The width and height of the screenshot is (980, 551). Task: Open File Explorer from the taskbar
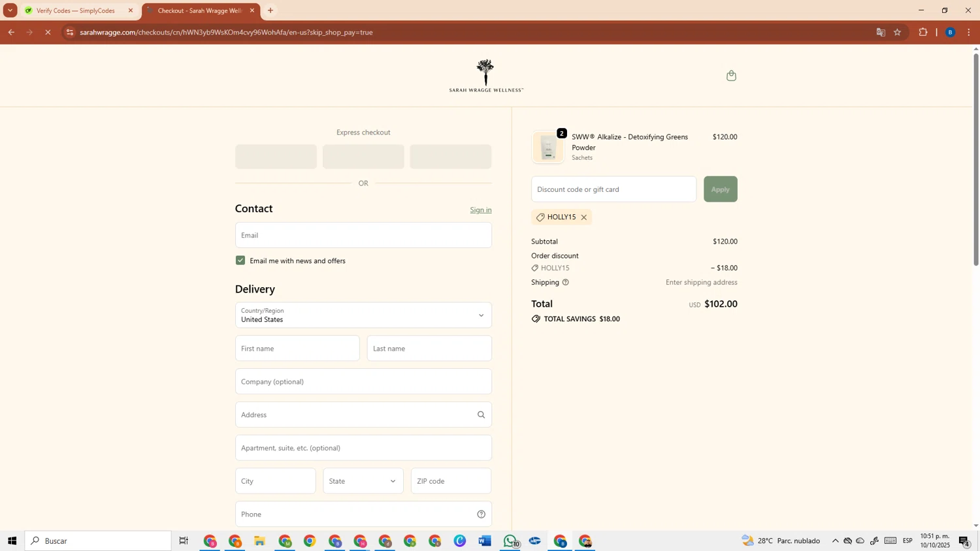(x=260, y=541)
